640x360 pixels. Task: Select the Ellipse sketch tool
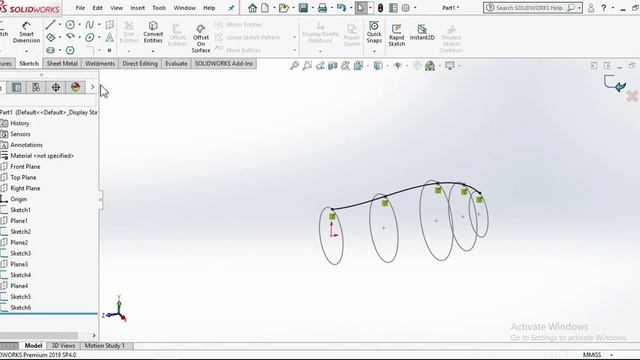(x=90, y=38)
